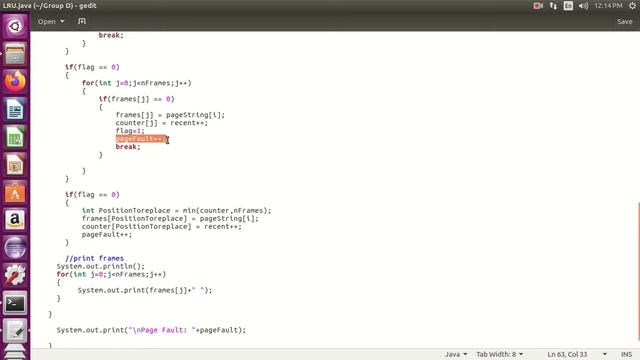Viewport: 640px width, 360px height.
Task: Launch LibreOffice Writer from the dock
Action: click(x=15, y=109)
